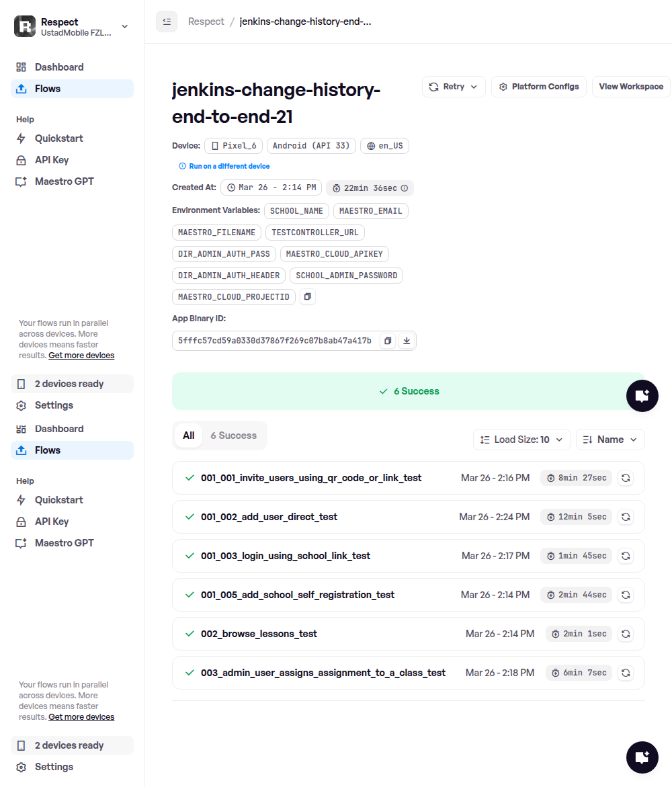This screenshot has height=787, width=672.
Task: Rerun the 001_001_invite_users_using_qr_code_or_link_test flow
Action: tap(625, 478)
